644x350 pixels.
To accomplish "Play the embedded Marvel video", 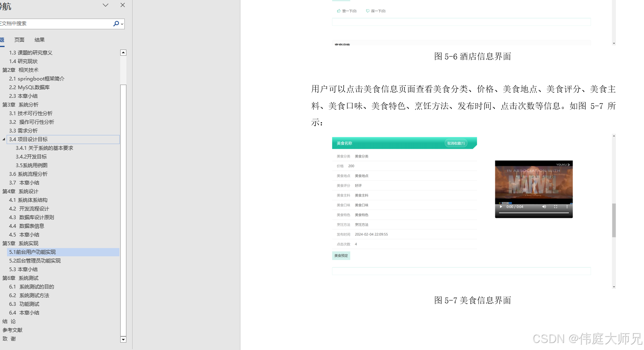I will tap(501, 207).
